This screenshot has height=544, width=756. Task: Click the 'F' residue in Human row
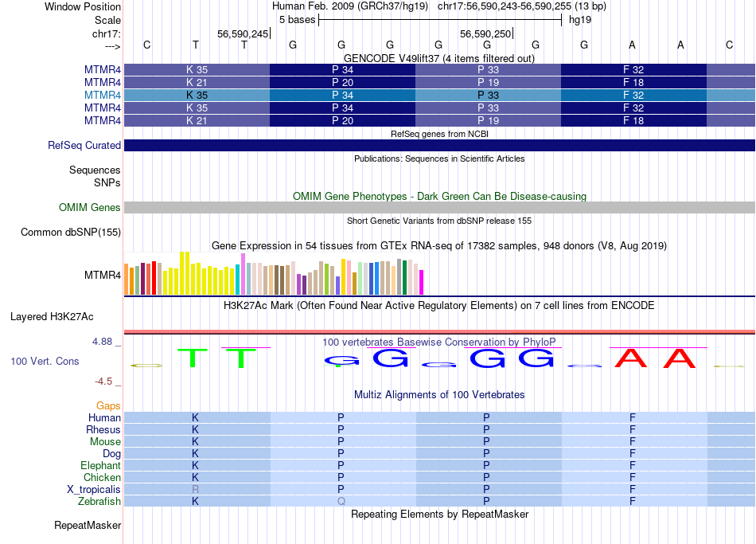point(633,418)
